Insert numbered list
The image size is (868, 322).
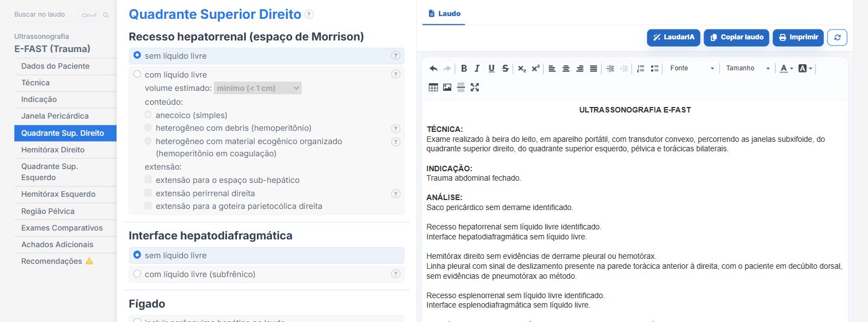point(640,68)
